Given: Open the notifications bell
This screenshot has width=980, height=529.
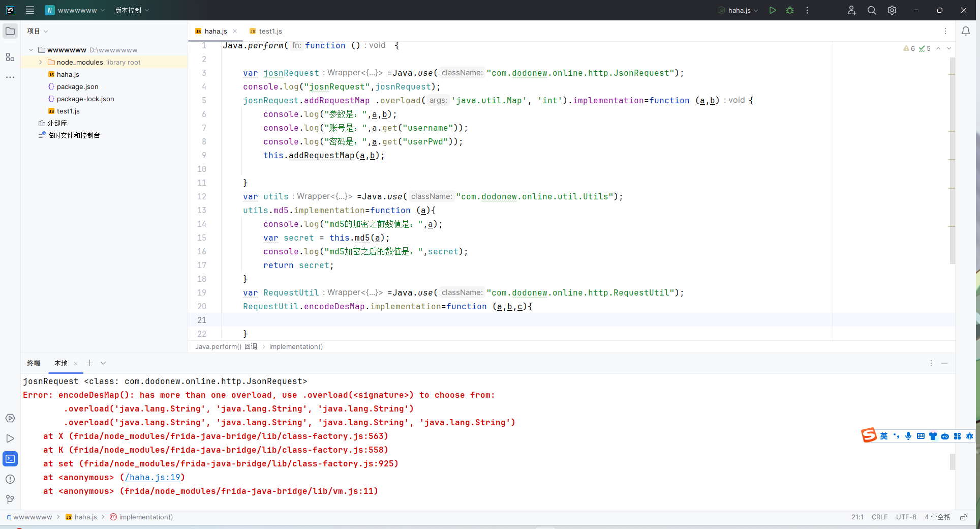Looking at the screenshot, I should click(966, 31).
